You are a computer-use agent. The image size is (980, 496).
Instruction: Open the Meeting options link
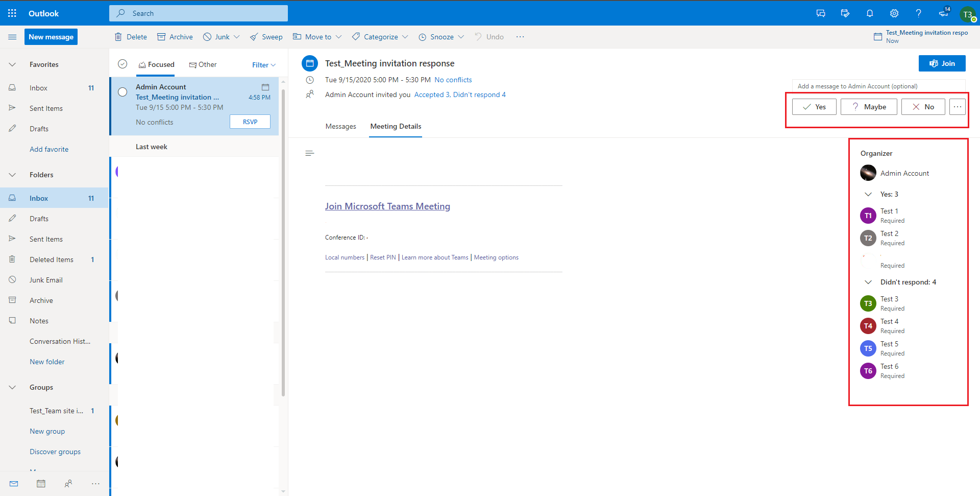(x=496, y=257)
